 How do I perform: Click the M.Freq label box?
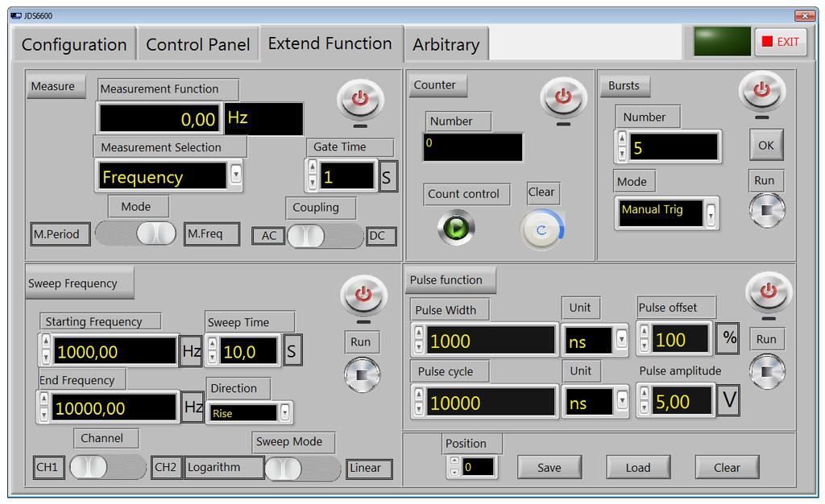(212, 233)
